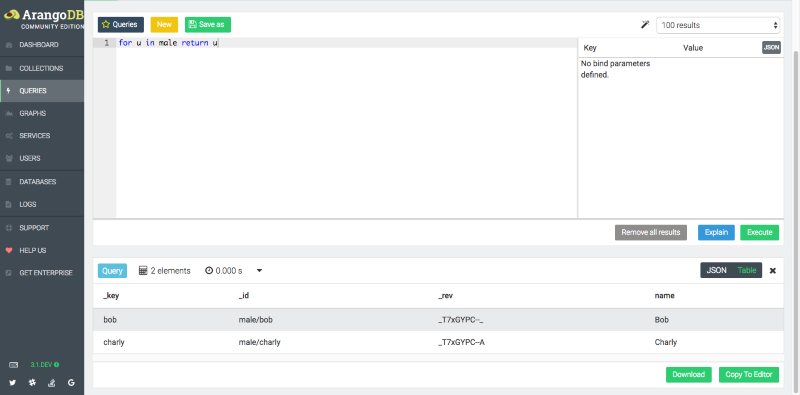Select the _T7xGYPC--_ revision cell
800x395 pixels.
(461, 320)
